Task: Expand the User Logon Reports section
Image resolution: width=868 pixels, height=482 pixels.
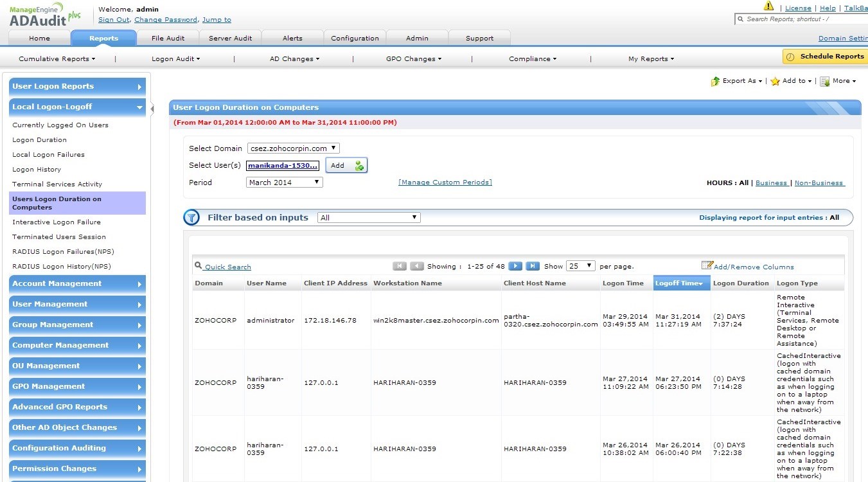Action: click(77, 87)
